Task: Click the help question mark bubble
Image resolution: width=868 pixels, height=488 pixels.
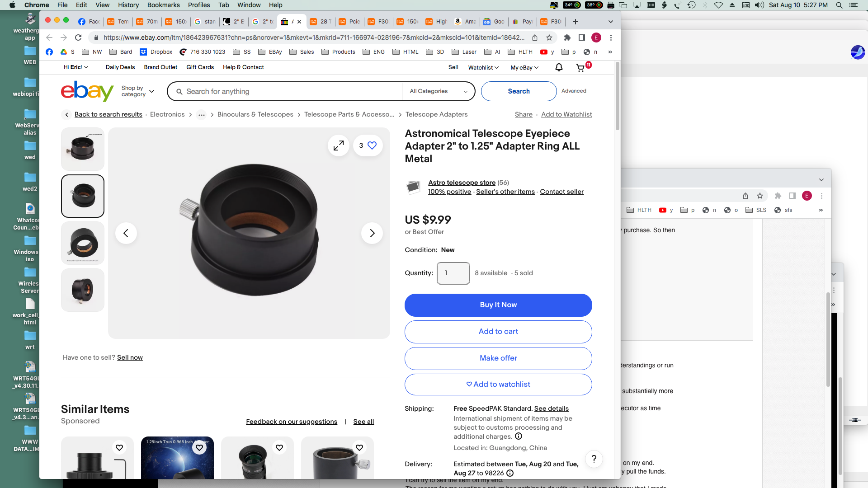Action: click(594, 459)
